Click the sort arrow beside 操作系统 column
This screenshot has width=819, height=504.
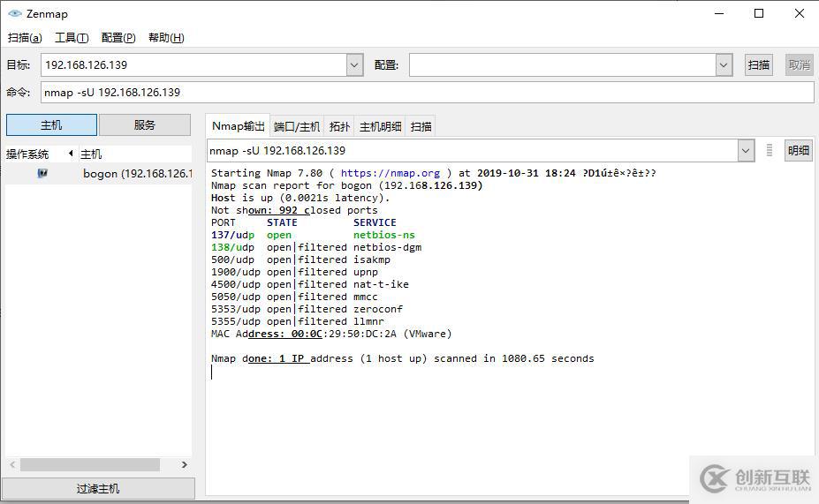[x=71, y=154]
